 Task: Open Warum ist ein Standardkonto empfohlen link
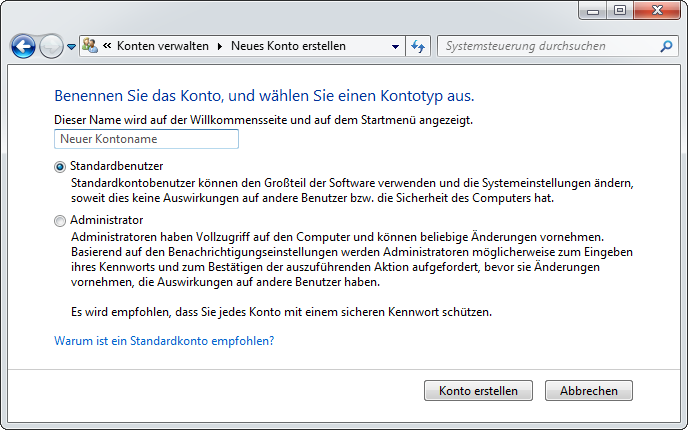(164, 340)
